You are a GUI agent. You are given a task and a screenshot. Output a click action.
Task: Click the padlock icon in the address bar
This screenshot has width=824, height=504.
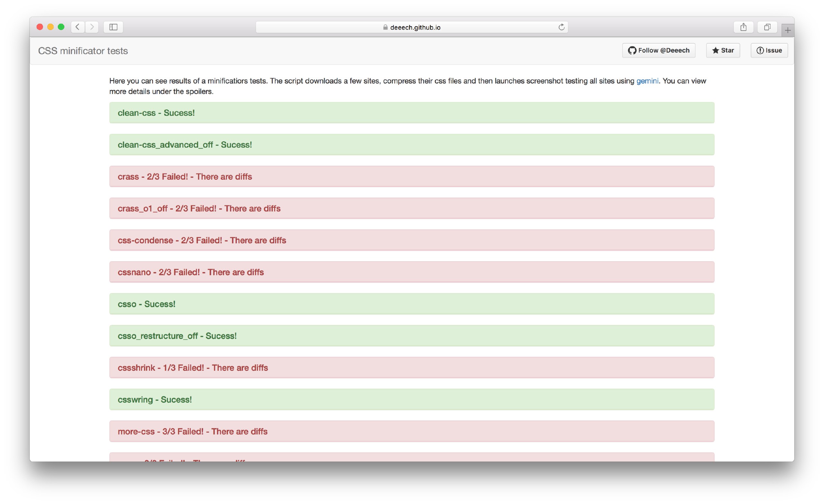tap(385, 27)
